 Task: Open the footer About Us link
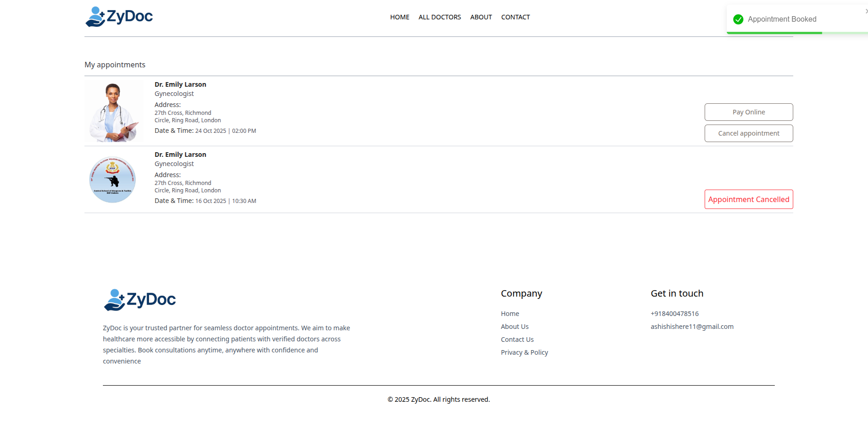515,327
